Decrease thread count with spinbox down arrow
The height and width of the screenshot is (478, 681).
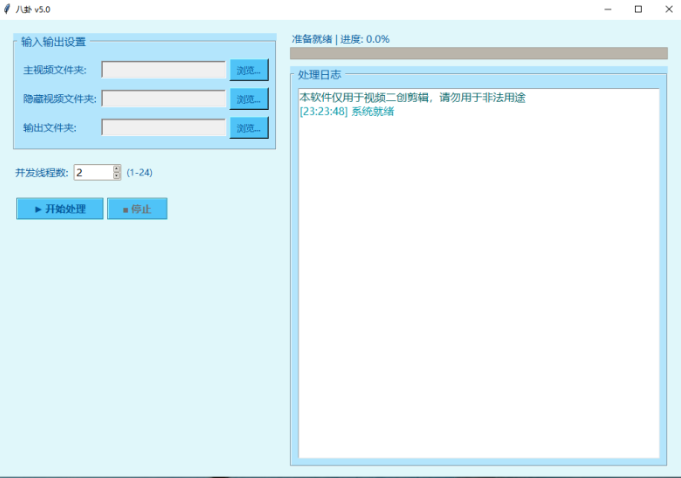(x=117, y=177)
